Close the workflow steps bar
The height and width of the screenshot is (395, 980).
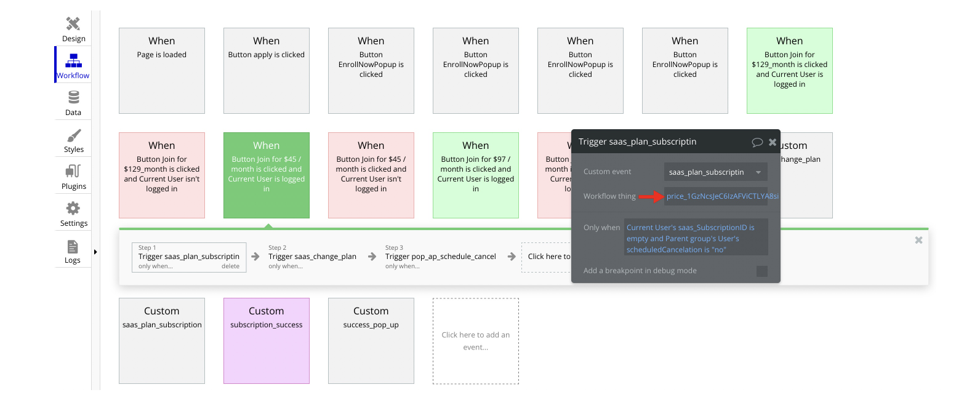[918, 240]
